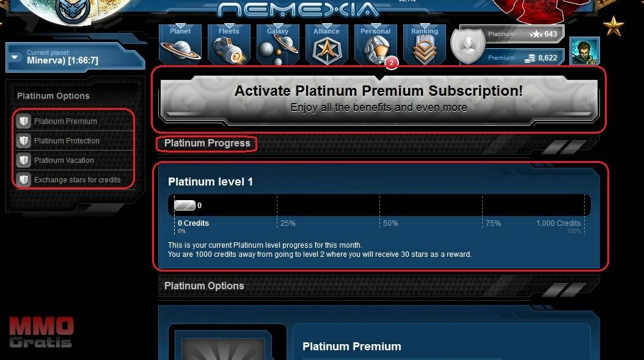
Task: Click the Activate Platinum Premium Subscription banner
Action: pyautogui.click(x=379, y=99)
